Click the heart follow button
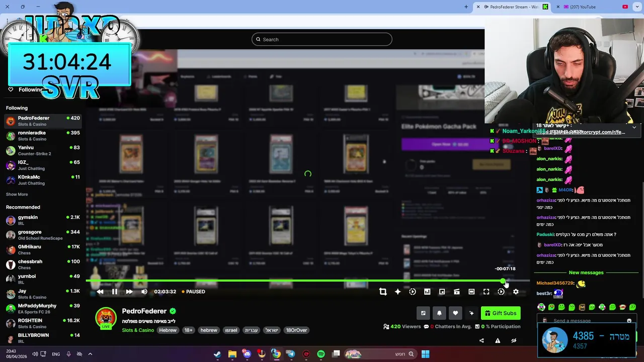Screen dimensions: 644x362 pos(455,313)
